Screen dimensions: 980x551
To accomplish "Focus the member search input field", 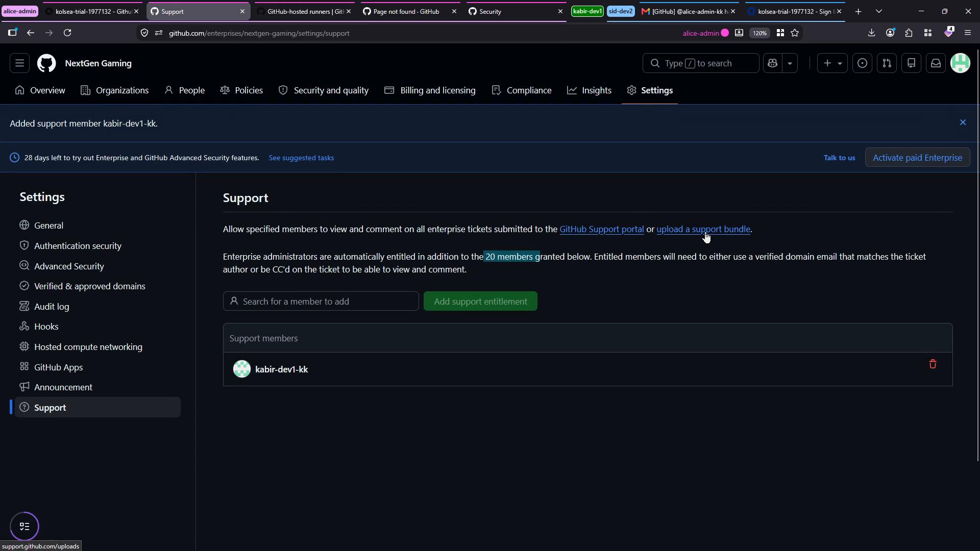I will coord(321,302).
